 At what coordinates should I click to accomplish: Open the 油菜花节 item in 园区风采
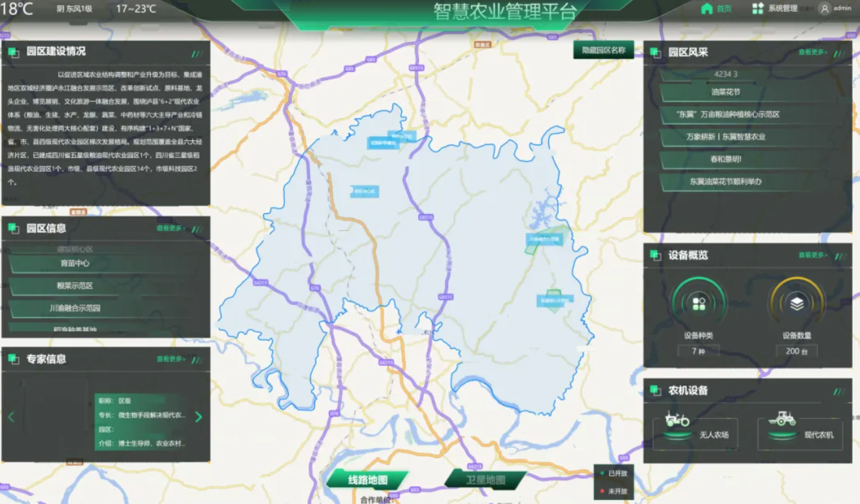click(726, 92)
